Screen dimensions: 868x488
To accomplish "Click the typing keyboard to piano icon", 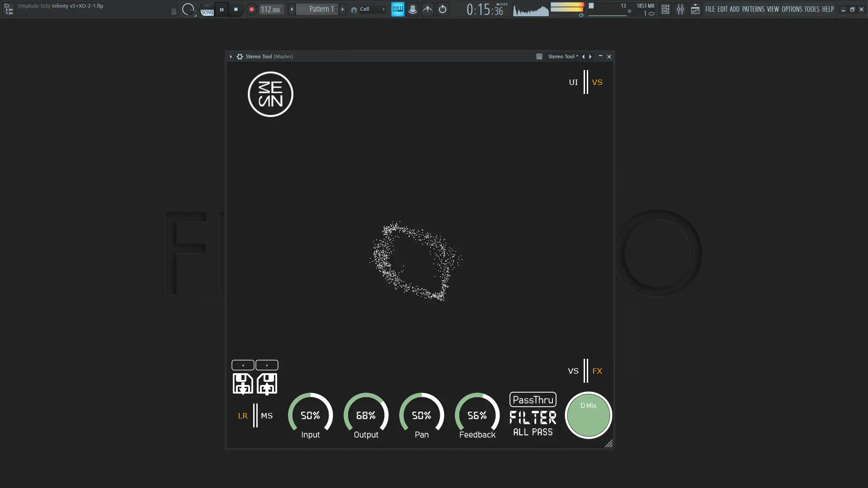I will 397,9.
